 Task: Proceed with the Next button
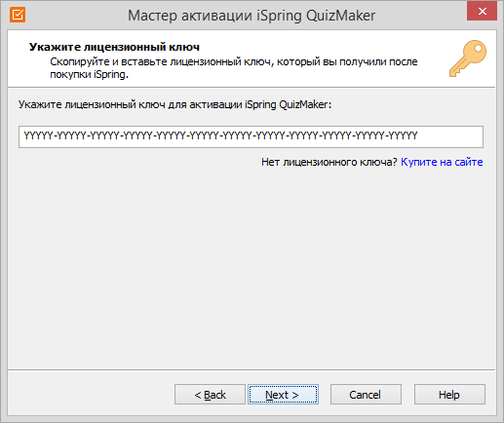coord(283,395)
